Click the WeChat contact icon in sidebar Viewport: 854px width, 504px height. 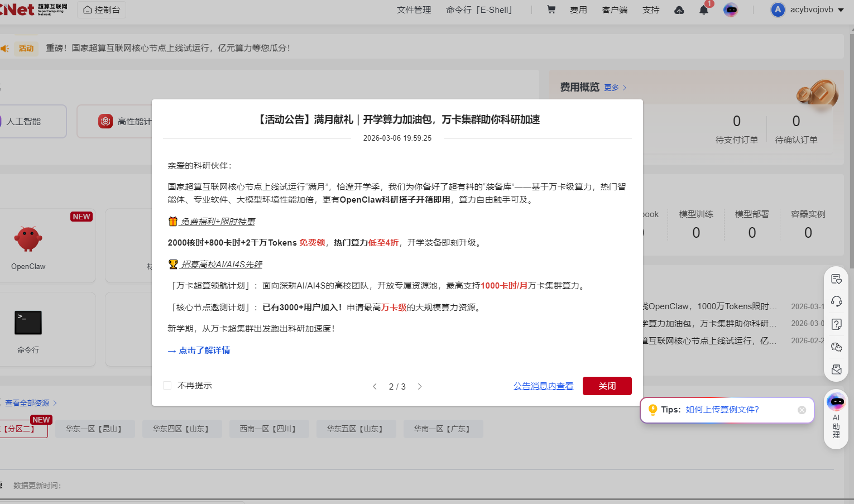click(x=836, y=347)
